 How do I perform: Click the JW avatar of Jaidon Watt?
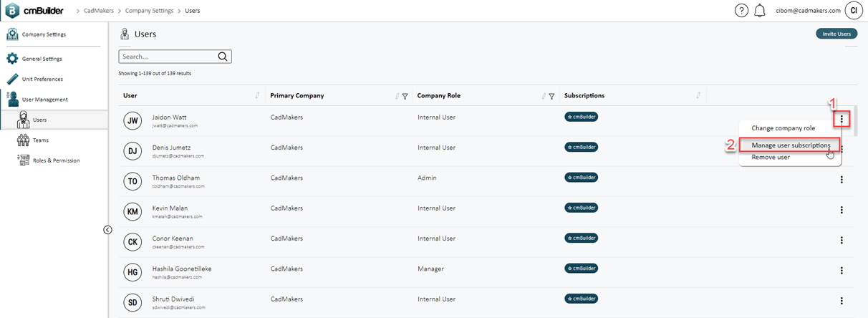pos(132,120)
